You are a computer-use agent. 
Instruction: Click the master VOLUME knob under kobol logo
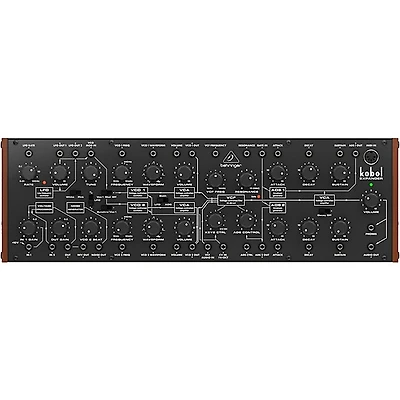click(371, 200)
